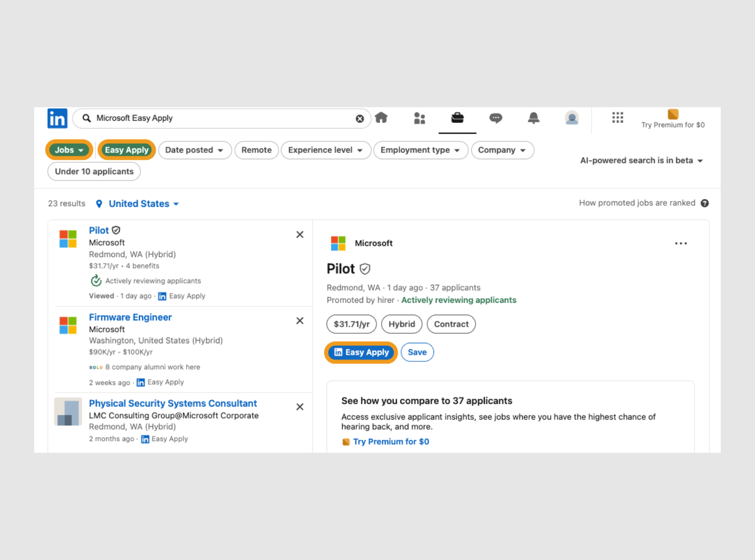Click Microsoft logo in Pilot listing
Viewport: 755px width, 560px height.
click(68, 239)
